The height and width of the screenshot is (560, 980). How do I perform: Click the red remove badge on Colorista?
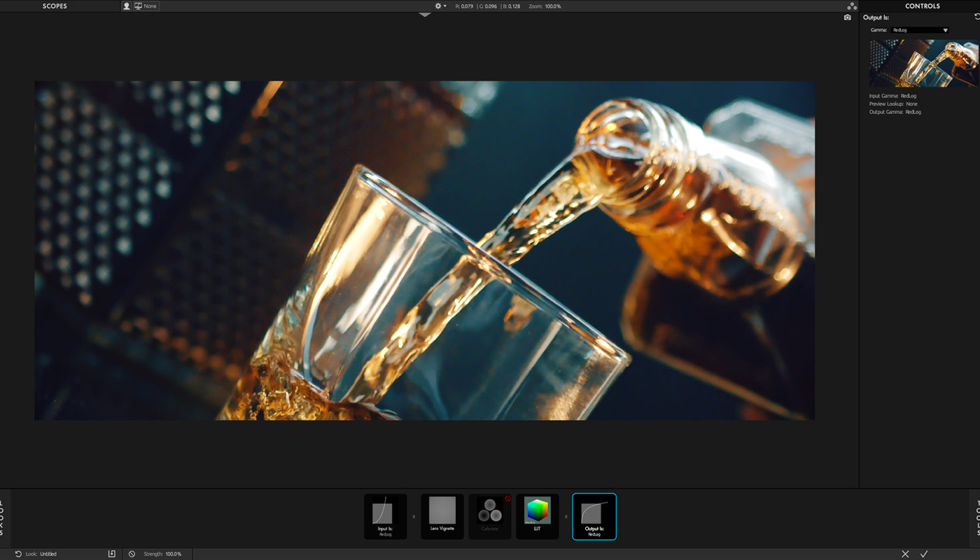coord(508,498)
